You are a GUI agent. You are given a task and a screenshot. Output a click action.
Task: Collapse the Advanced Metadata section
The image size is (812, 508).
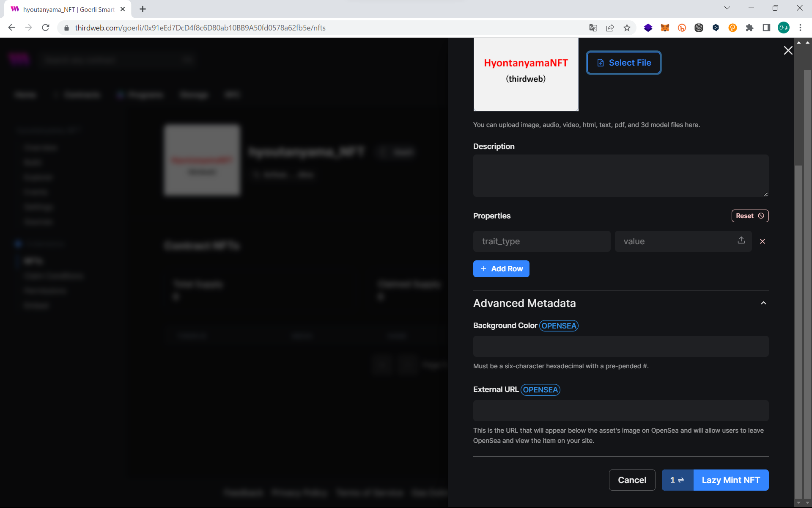(763, 303)
